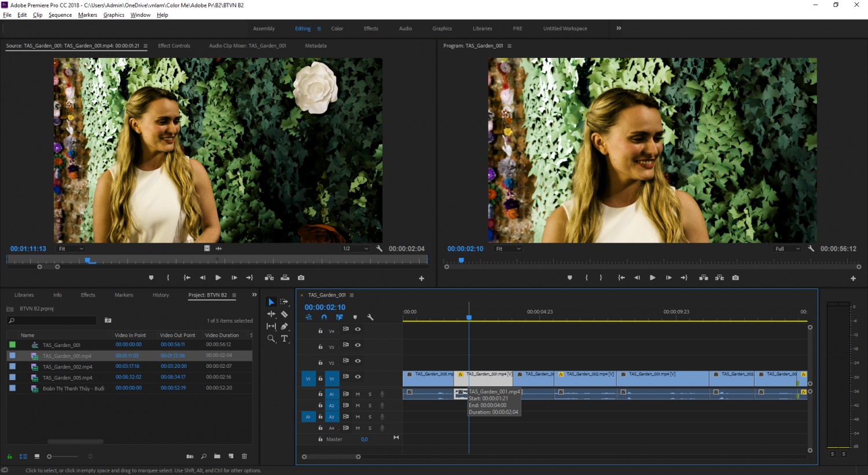Select the Razor tool
The width and height of the screenshot is (868, 475).
coord(284,314)
